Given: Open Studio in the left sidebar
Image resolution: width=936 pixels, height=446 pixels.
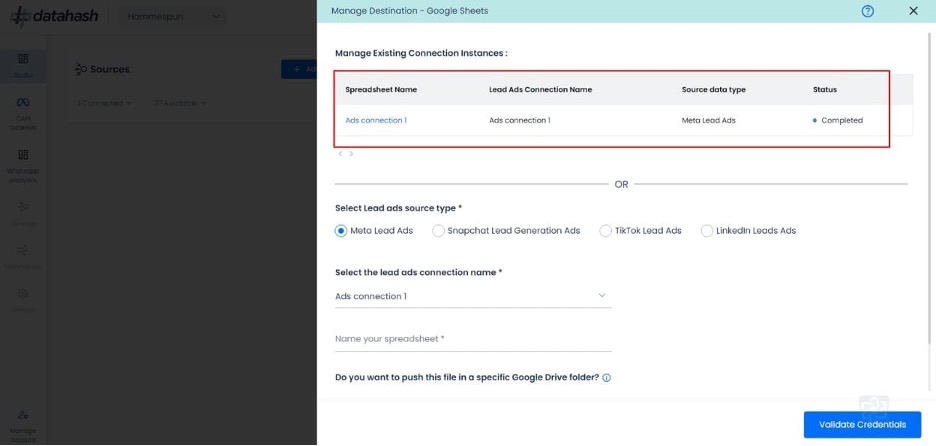Looking at the screenshot, I should [x=23, y=66].
